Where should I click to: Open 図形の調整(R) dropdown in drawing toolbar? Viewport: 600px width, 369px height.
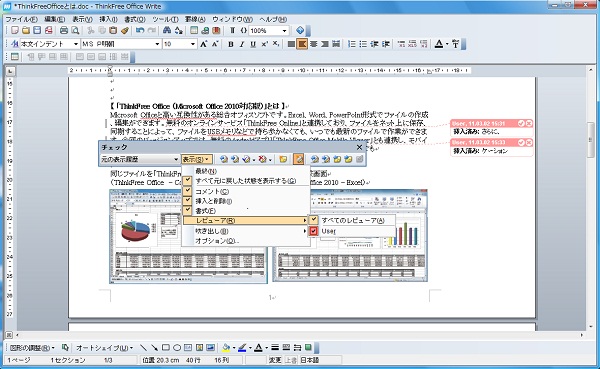point(32,348)
